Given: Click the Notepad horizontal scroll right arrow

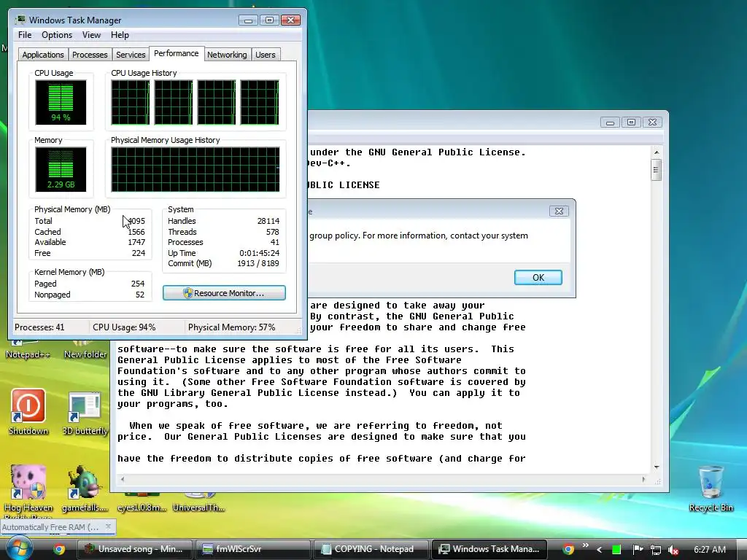Looking at the screenshot, I should tap(643, 479).
